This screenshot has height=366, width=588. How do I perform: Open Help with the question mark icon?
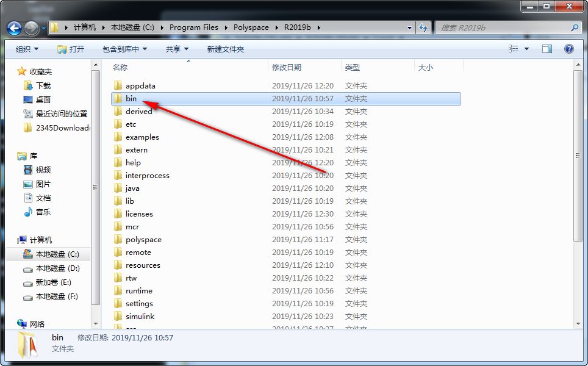pos(569,49)
